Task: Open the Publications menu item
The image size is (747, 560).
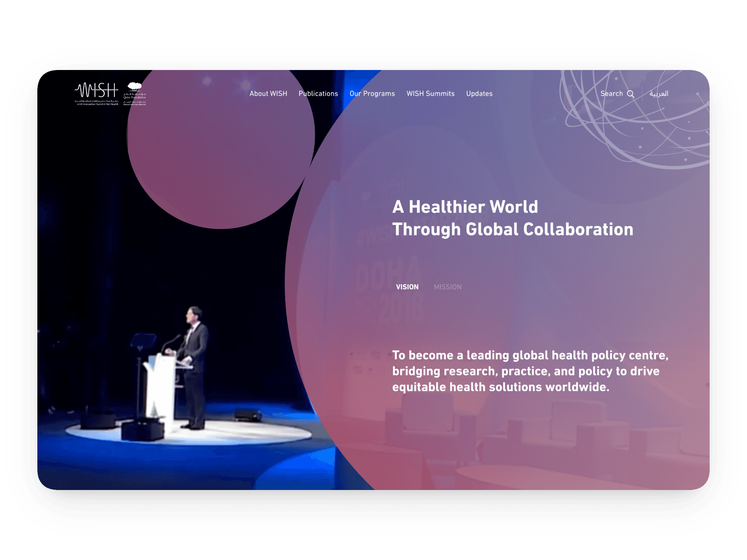Action: tap(318, 94)
